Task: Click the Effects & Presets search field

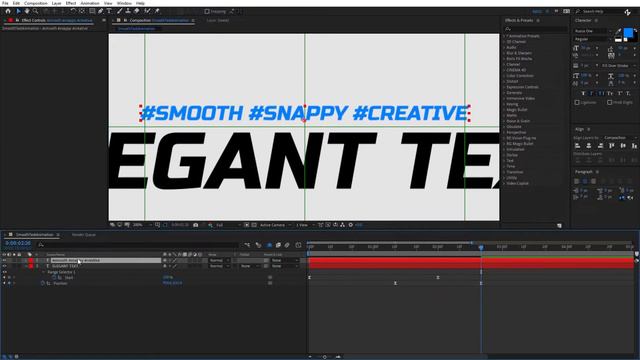Action: pos(536,29)
